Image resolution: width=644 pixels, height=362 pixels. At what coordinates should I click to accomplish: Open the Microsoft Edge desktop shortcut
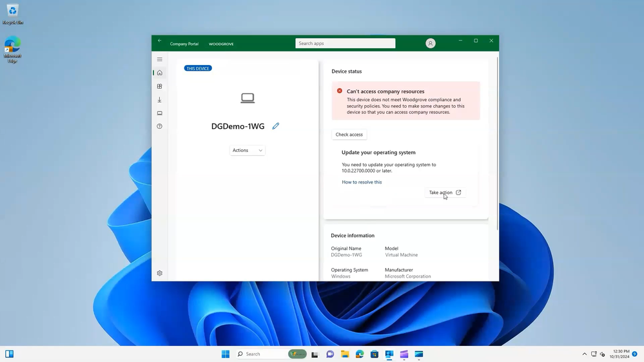12,49
